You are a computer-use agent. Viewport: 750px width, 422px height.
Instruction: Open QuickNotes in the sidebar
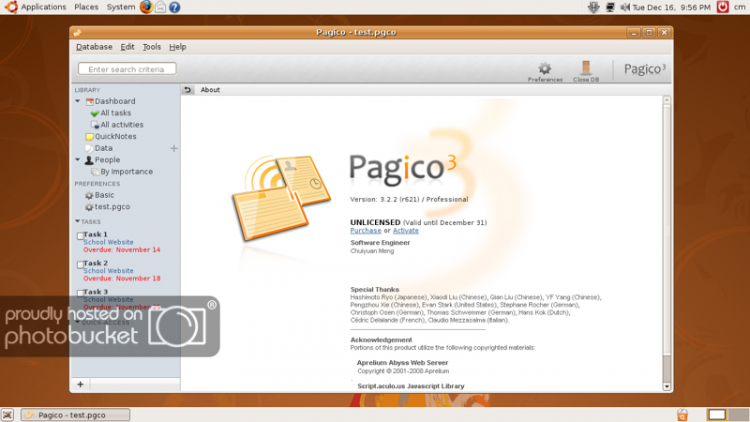tap(115, 136)
